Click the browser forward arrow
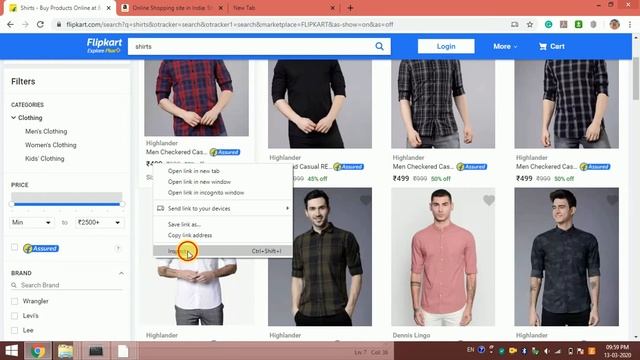The image size is (640, 360). pos(25,24)
